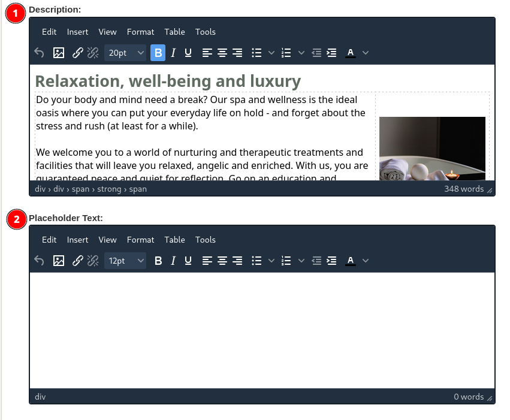Screen dimensions: 510x420
Task: Click insert link icon in Placeholder Text editor
Action: coord(77,261)
